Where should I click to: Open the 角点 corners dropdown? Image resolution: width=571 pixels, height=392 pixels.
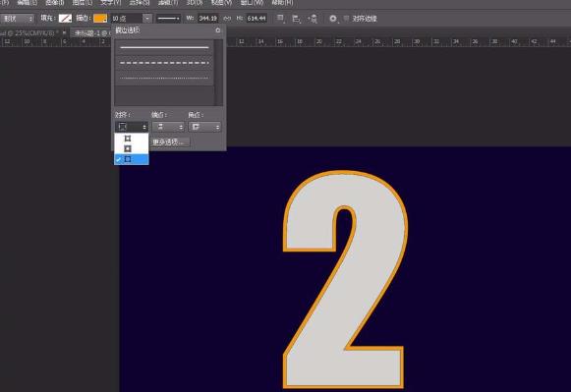204,127
